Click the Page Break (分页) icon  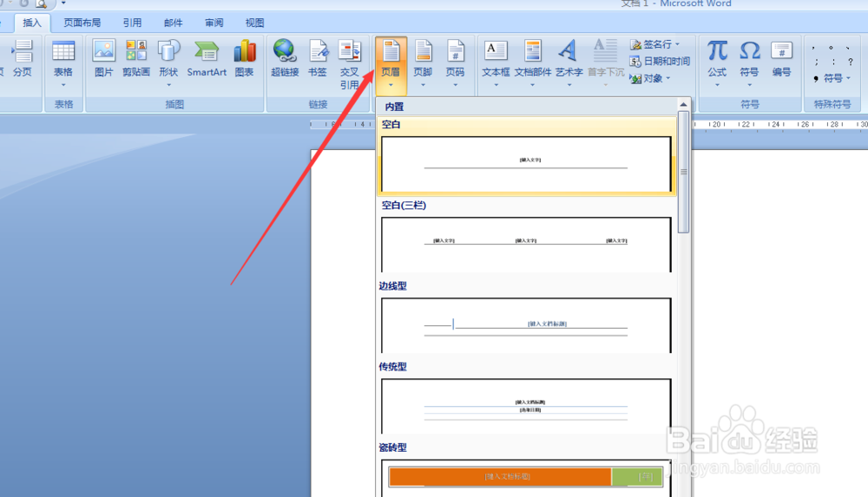23,58
